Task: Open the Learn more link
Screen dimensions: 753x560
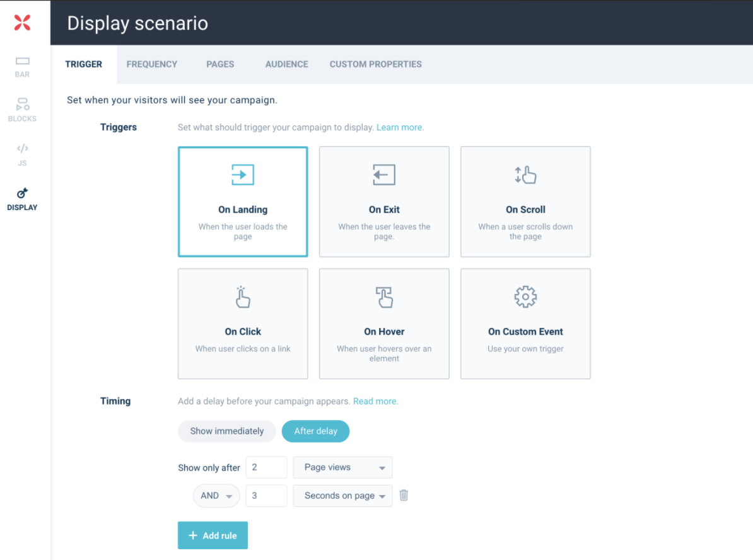Action: click(x=400, y=127)
